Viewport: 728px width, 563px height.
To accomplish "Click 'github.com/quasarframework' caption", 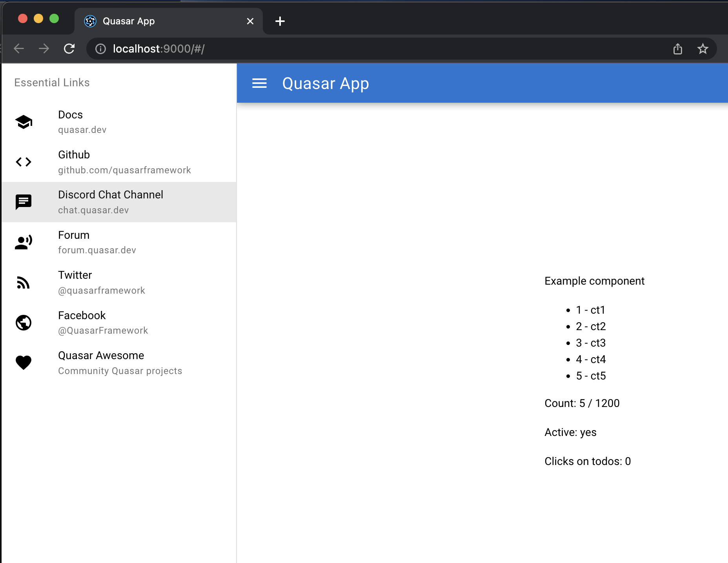I will (x=124, y=170).
